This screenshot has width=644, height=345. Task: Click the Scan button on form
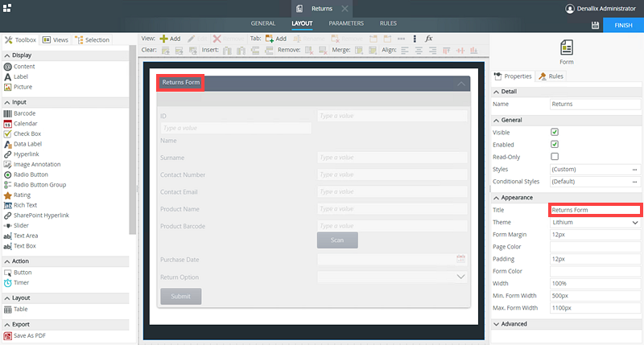pos(337,240)
